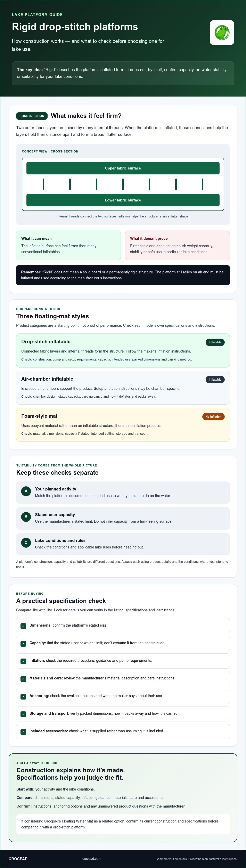Toggle the Included accessories checkbox
Image resolution: width=246 pixels, height=868 pixels.
click(x=23, y=732)
